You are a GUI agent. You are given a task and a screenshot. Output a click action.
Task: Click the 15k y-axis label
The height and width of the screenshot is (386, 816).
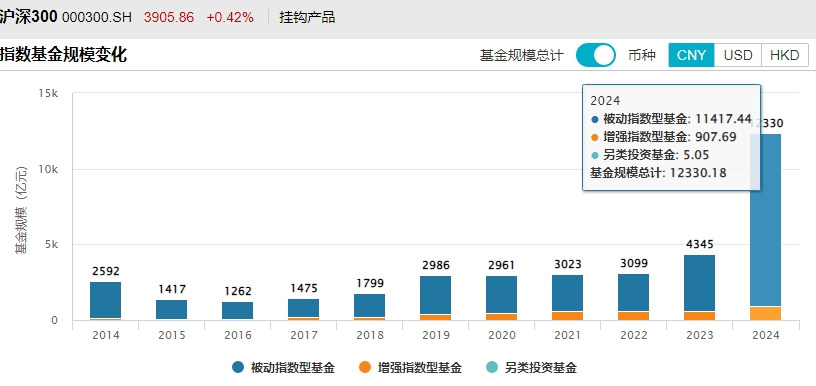click(x=48, y=93)
